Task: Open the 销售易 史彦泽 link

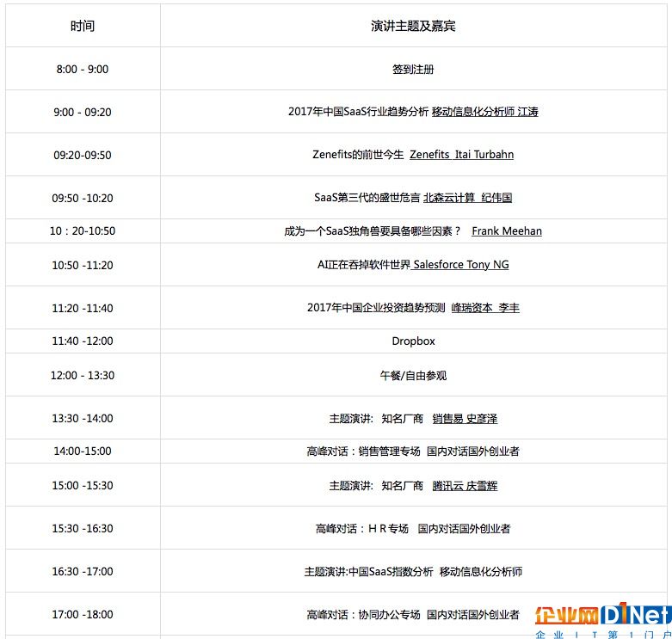Action: (x=465, y=419)
